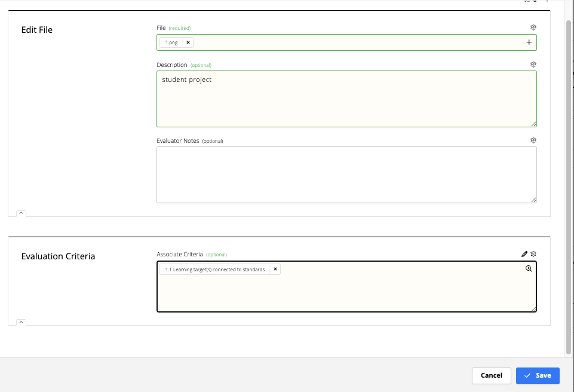Click the magnifier icon inside the criteria box
The height and width of the screenshot is (392, 574).
528,268
